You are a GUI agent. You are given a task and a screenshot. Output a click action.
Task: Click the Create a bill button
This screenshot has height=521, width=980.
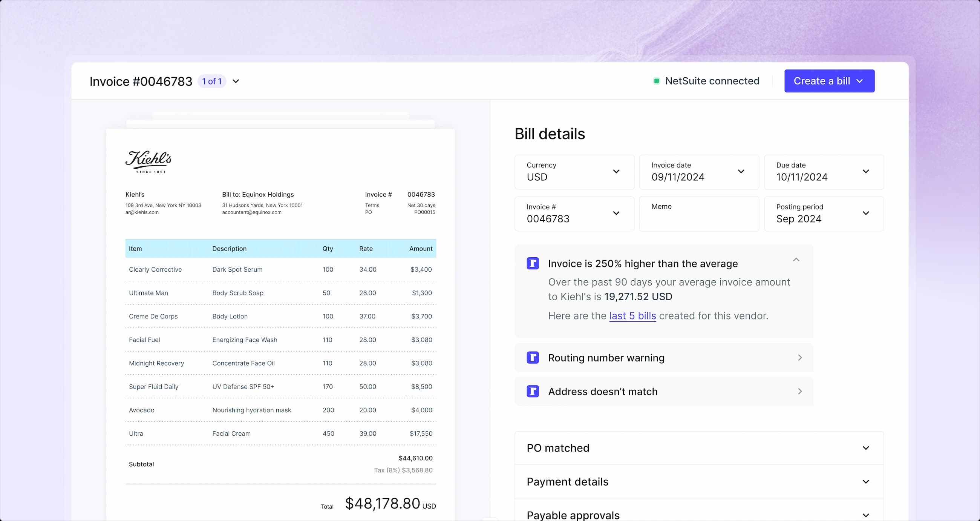pyautogui.click(x=829, y=81)
